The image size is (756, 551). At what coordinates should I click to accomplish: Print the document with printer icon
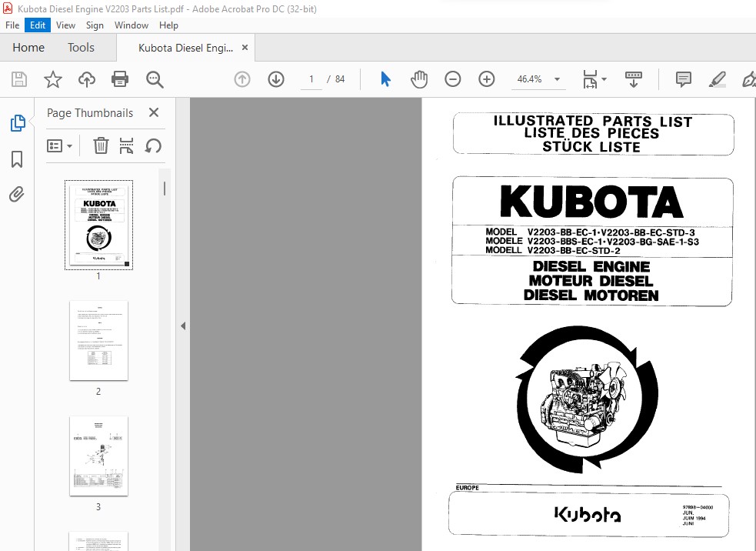[119, 79]
